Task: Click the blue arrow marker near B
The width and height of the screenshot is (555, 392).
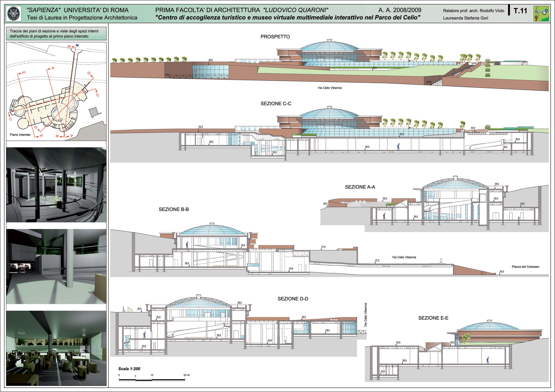Action: [x=77, y=45]
